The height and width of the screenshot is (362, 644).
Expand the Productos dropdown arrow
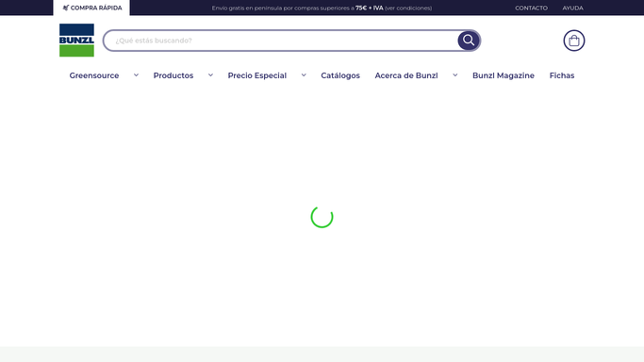point(210,75)
